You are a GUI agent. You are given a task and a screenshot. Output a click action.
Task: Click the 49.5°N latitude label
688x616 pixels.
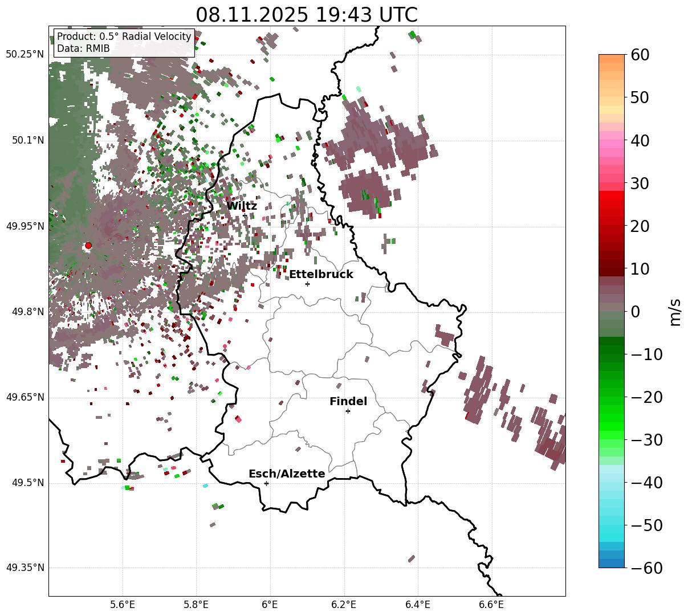pos(27,483)
